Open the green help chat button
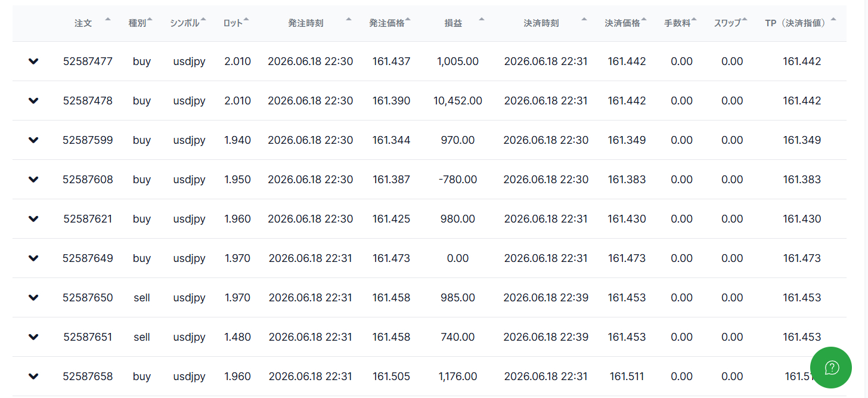Viewport: 868px width, 398px height. coord(831,368)
